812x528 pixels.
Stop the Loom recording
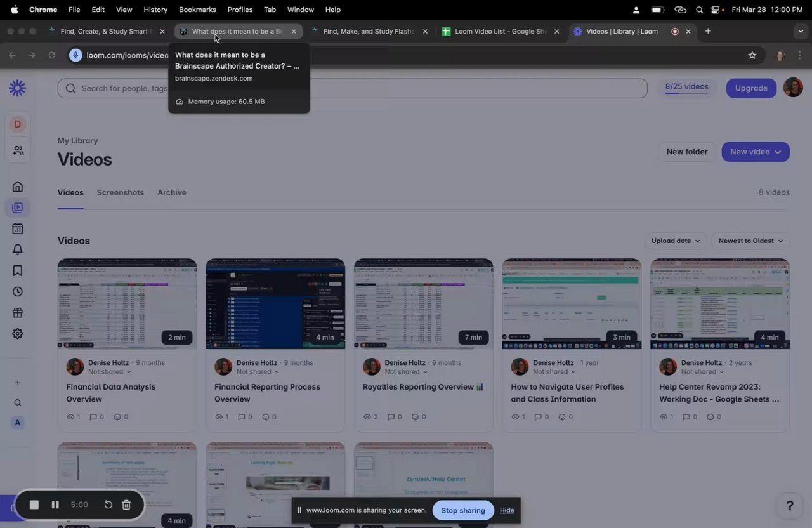(34, 505)
